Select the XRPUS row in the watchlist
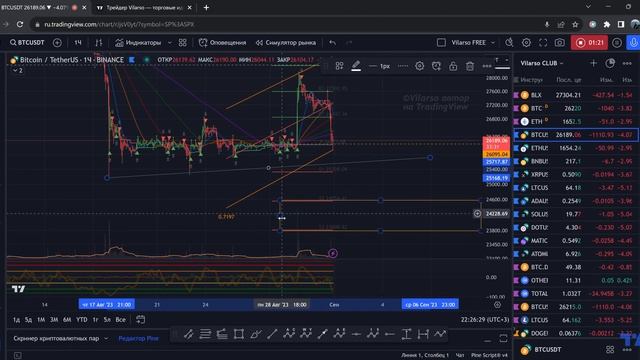The height and width of the screenshot is (360, 640). [576, 174]
